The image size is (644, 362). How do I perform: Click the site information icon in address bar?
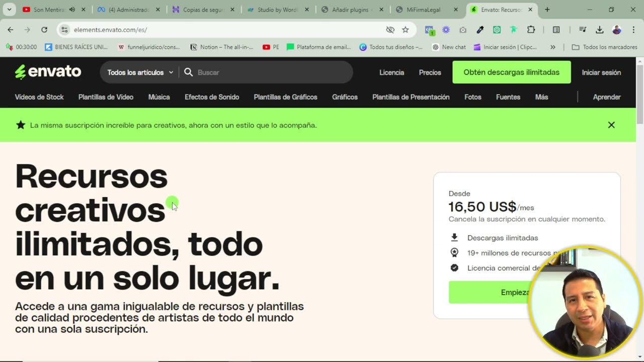64,30
